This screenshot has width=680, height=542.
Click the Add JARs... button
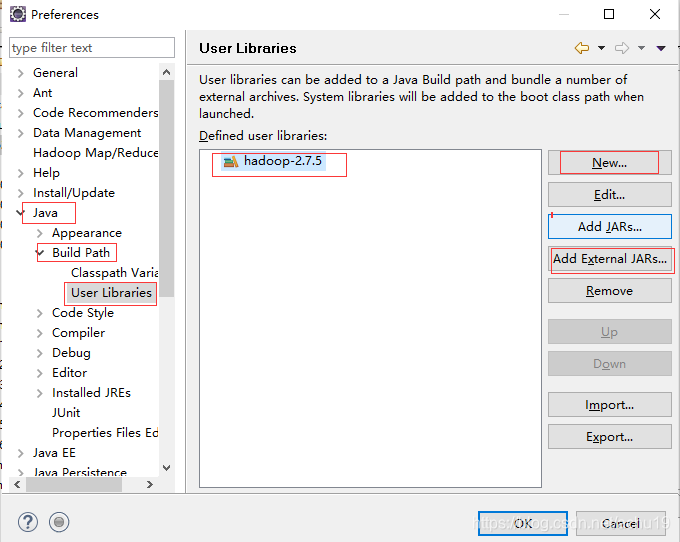tap(610, 226)
